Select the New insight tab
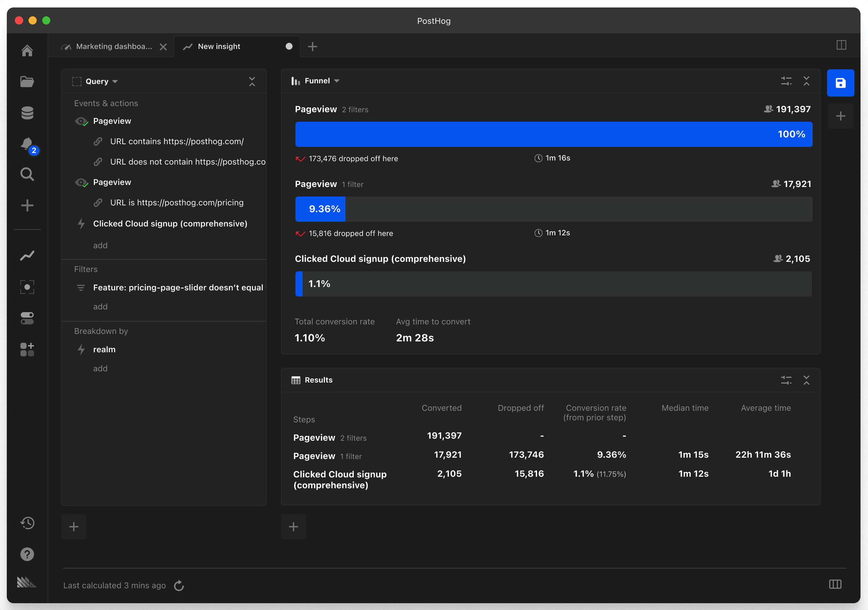 coord(237,47)
